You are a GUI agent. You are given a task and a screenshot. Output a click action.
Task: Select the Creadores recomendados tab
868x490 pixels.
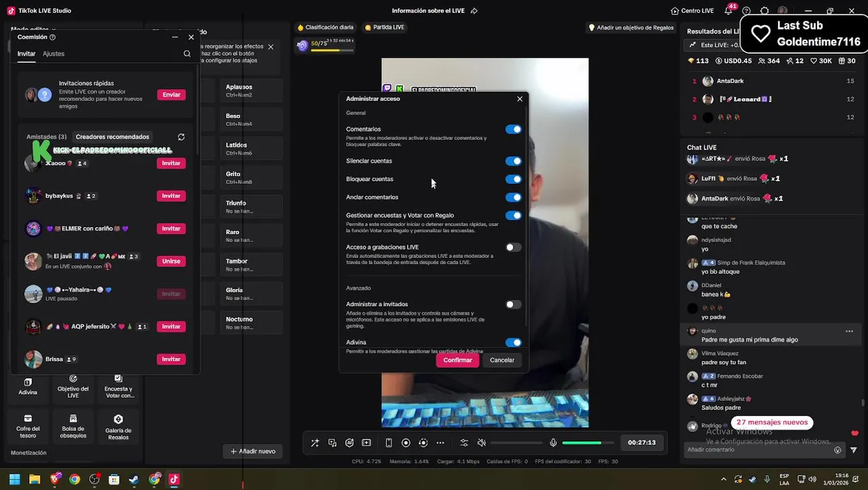tap(112, 137)
